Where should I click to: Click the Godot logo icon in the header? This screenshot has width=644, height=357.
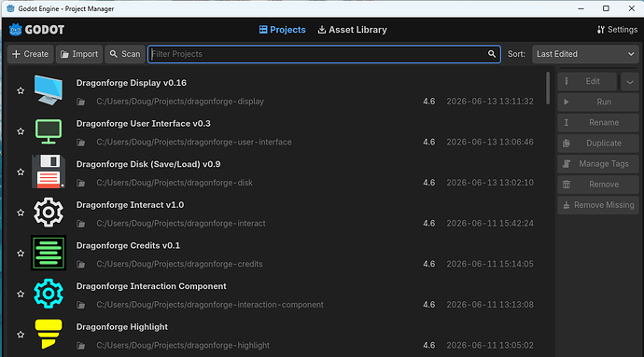(x=16, y=30)
